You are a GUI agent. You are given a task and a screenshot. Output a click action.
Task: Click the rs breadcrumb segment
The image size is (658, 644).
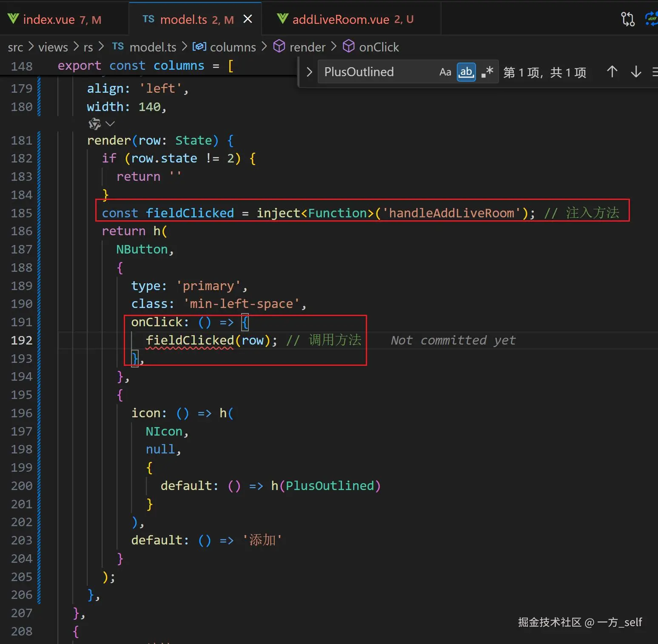(88, 47)
